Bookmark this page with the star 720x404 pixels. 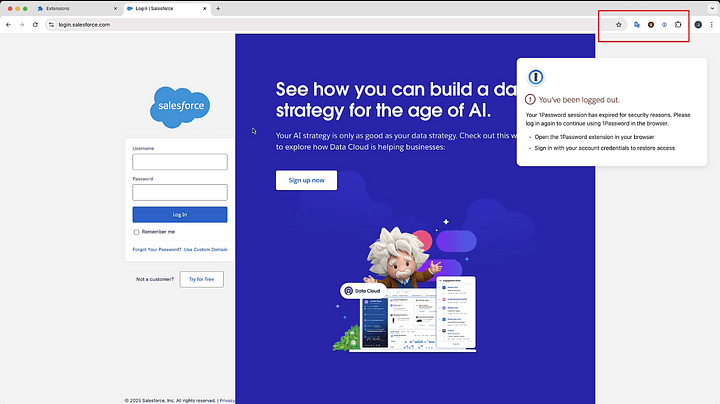point(619,25)
